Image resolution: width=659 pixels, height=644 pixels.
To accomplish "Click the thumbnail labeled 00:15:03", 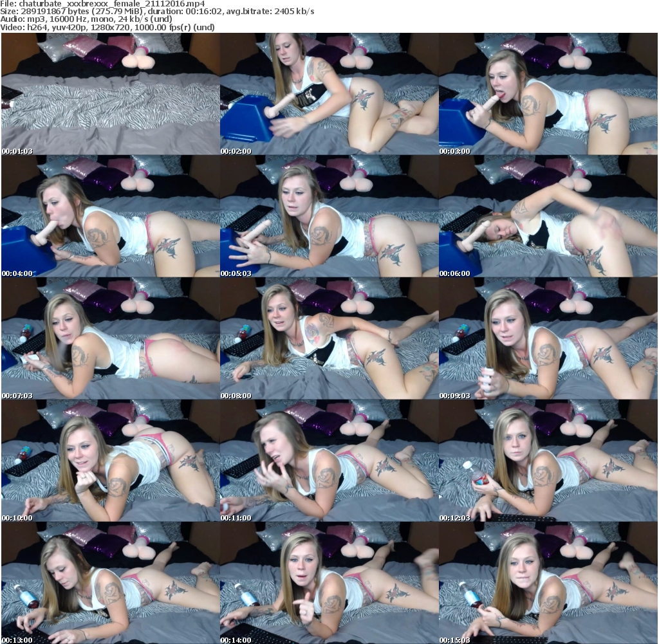I will point(548,583).
